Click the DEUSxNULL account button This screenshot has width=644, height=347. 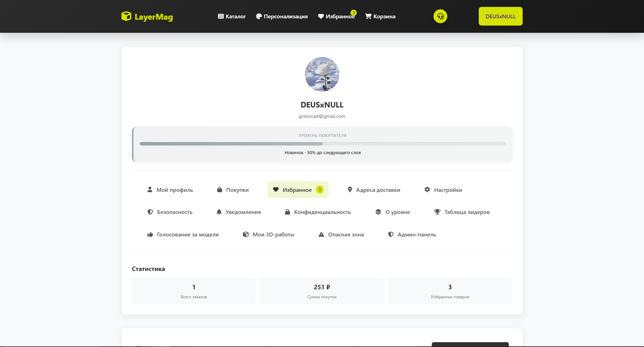[501, 16]
